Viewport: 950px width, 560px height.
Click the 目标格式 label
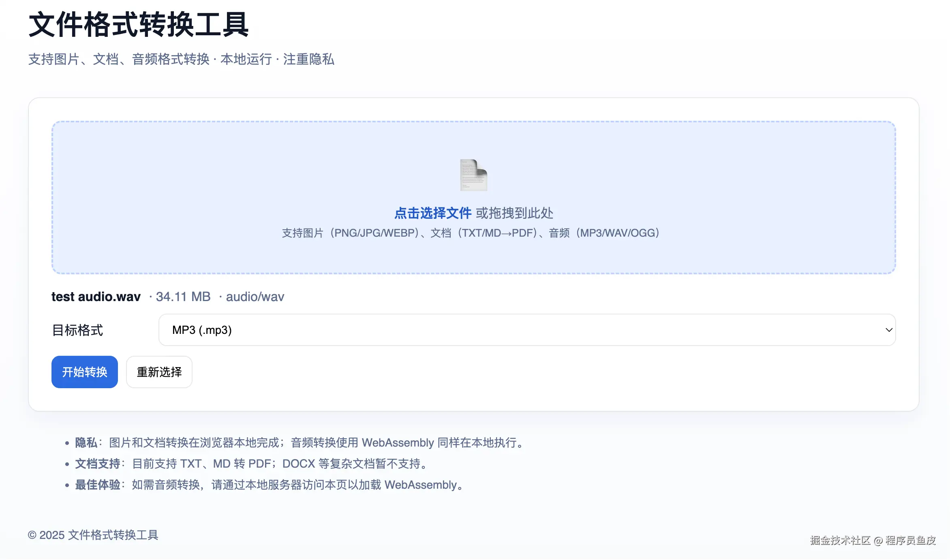pyautogui.click(x=77, y=330)
